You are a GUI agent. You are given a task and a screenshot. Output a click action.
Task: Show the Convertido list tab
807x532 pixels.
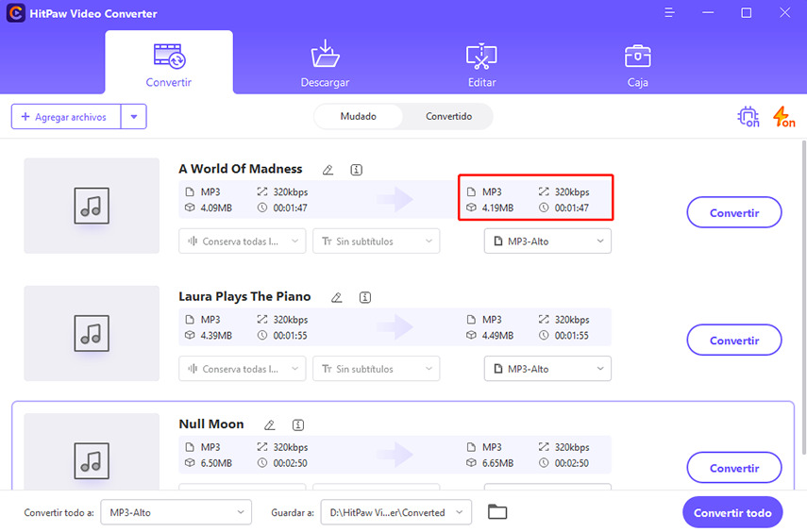tap(448, 116)
